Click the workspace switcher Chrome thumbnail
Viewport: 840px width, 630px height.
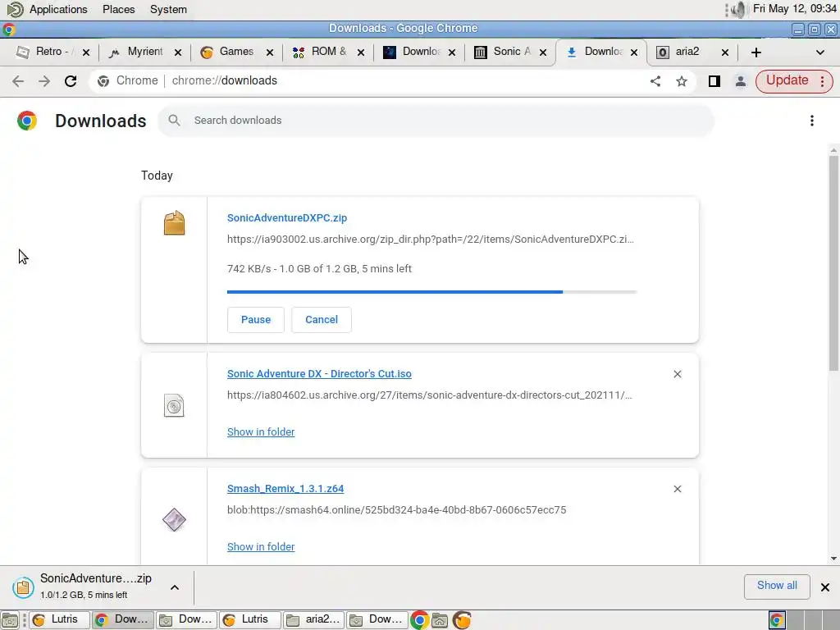coord(777,620)
